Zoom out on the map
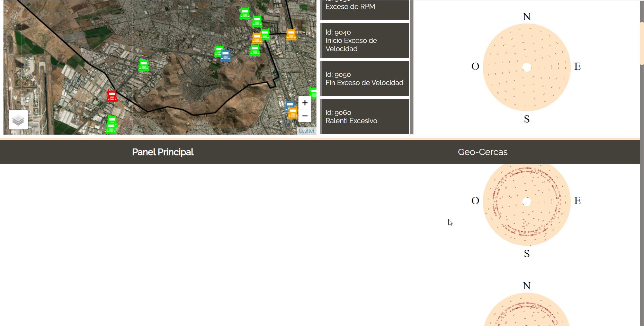The width and height of the screenshot is (644, 326). 305,116
